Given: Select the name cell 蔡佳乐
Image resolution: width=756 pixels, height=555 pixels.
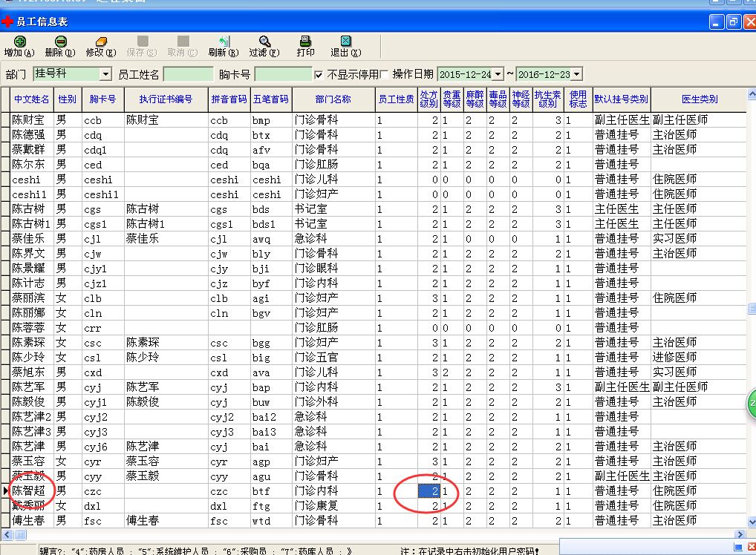Looking at the screenshot, I should 32,239.
